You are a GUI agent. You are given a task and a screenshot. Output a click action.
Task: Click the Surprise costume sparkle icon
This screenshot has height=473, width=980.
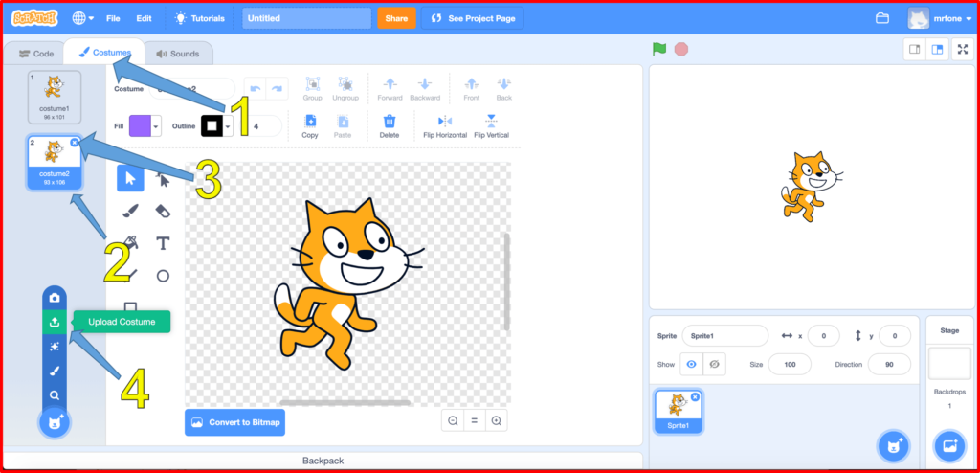(55, 347)
